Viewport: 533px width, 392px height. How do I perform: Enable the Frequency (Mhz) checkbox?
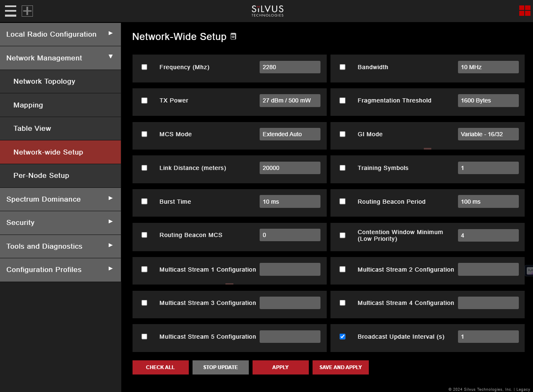point(144,67)
